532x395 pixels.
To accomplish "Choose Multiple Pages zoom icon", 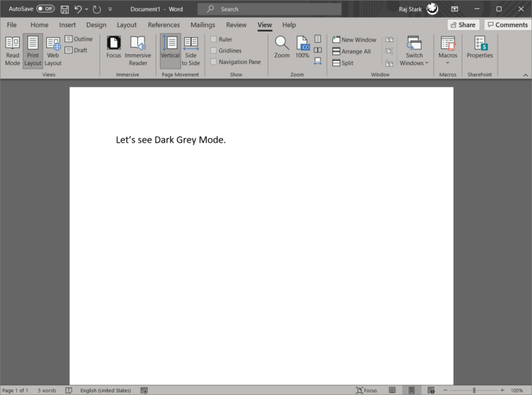I will 318,51.
